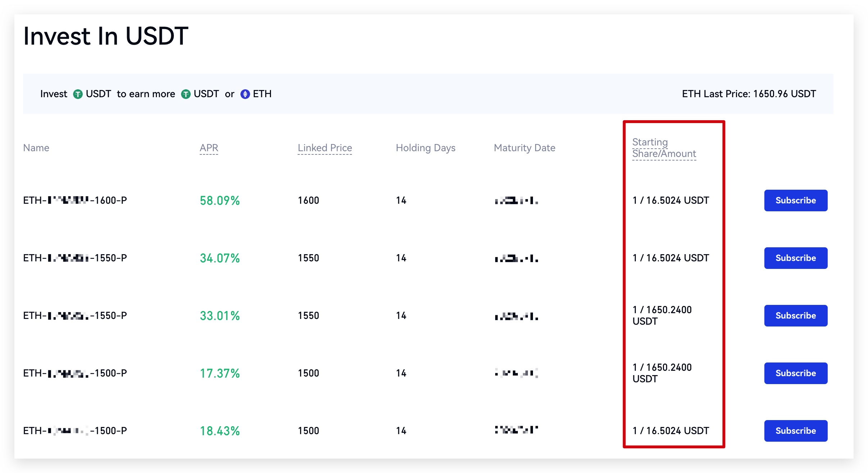The height and width of the screenshot is (473, 868).
Task: Click the USDT coin icon after 'earn more'
Action: (186, 94)
